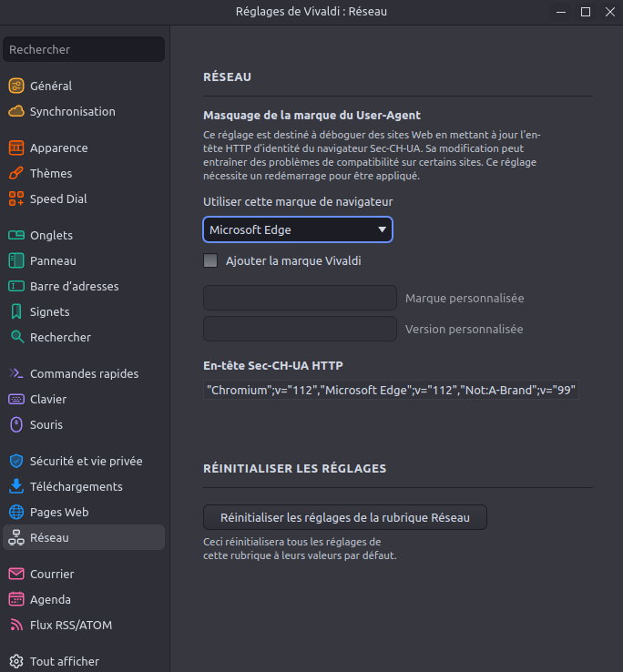623x672 pixels.
Task: Select the Sec-CH-UA header value text
Action: point(391,390)
